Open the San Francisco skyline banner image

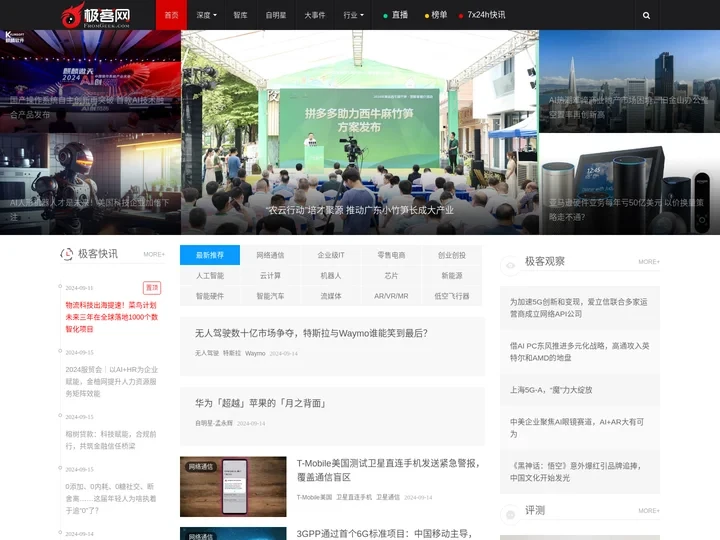click(x=630, y=81)
